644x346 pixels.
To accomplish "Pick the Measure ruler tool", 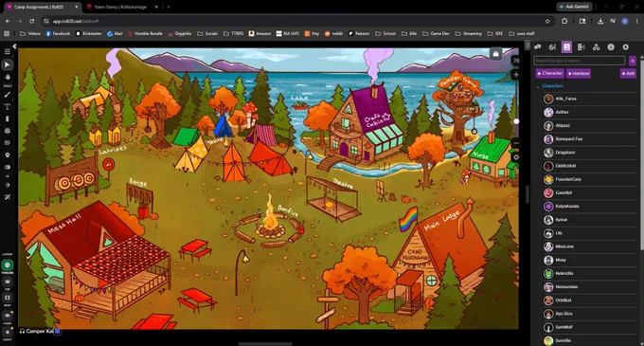I will tap(7, 118).
